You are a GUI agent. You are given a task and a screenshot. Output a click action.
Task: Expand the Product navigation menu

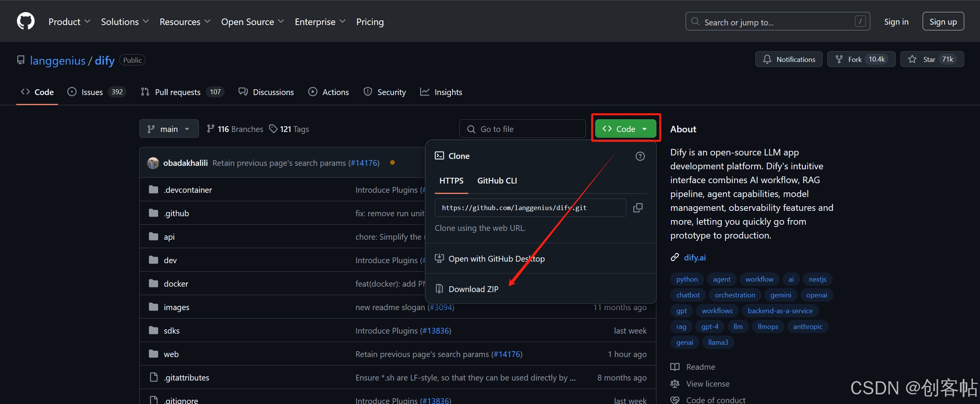pyautogui.click(x=69, y=22)
